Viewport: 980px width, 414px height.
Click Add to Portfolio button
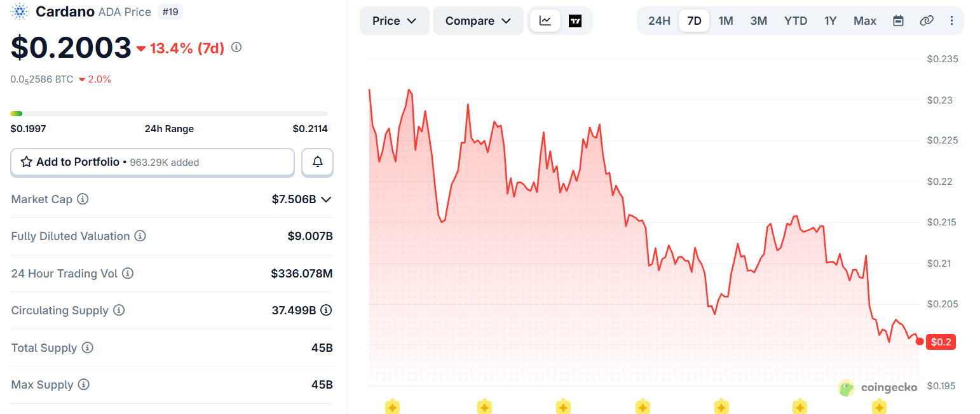click(x=153, y=163)
